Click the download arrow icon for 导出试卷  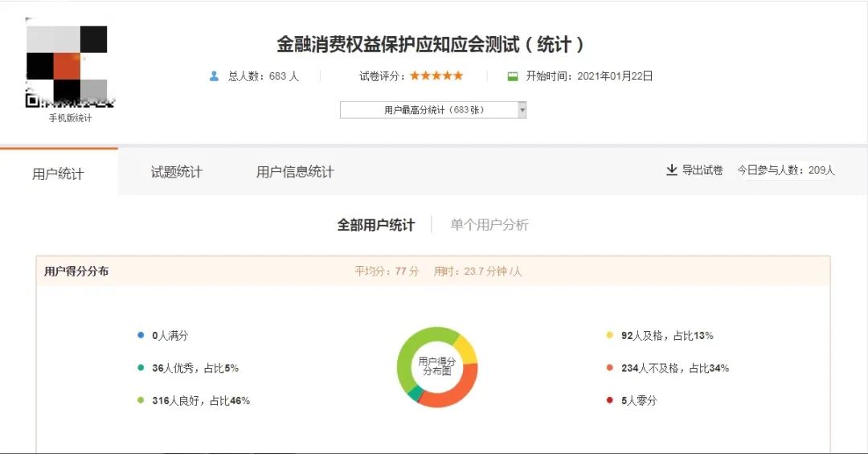(x=671, y=170)
